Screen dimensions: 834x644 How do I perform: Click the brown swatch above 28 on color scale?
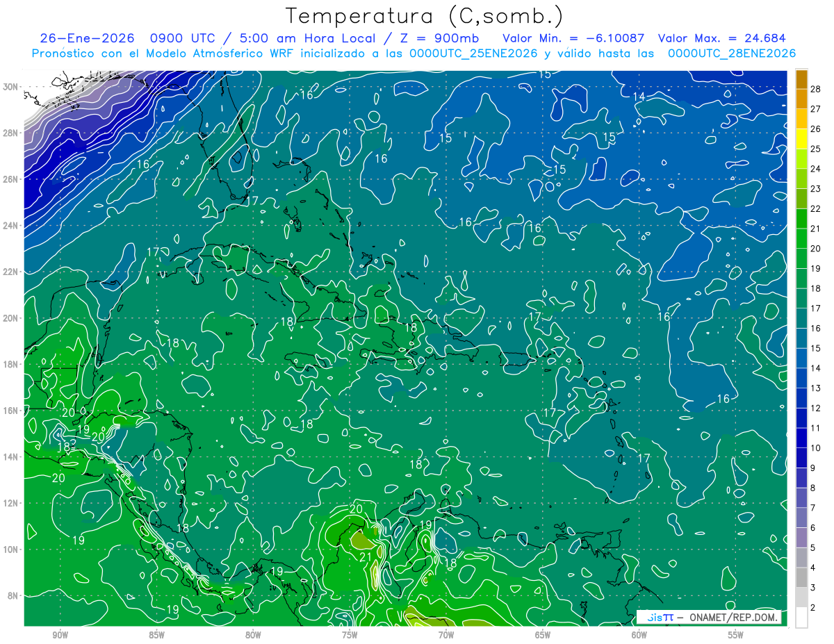coord(801,79)
